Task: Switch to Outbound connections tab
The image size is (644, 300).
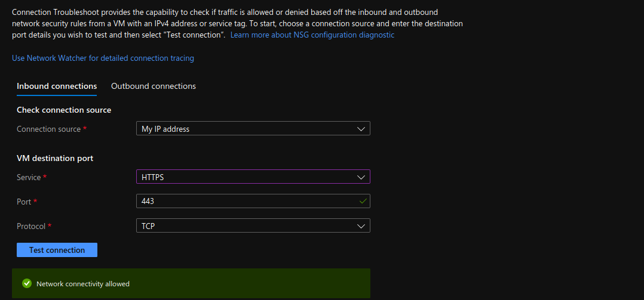Action: pos(154,86)
